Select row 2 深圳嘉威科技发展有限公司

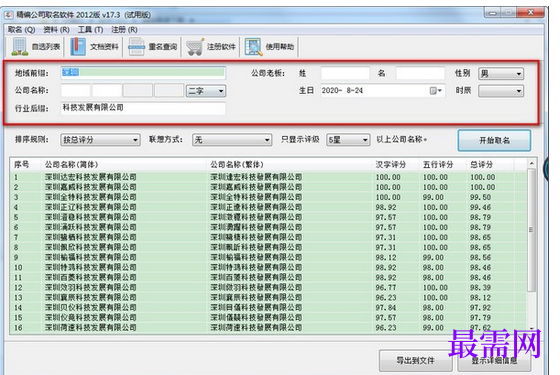click(268, 187)
